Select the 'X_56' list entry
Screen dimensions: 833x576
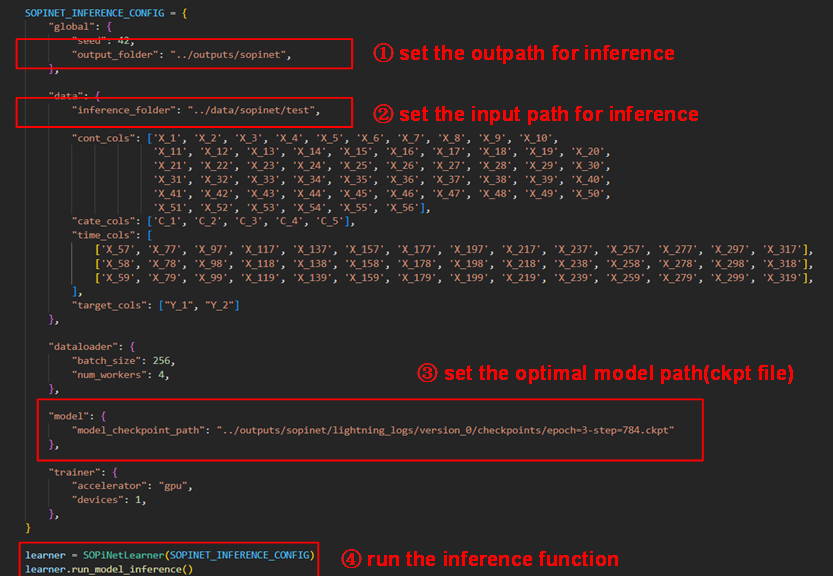coord(403,207)
